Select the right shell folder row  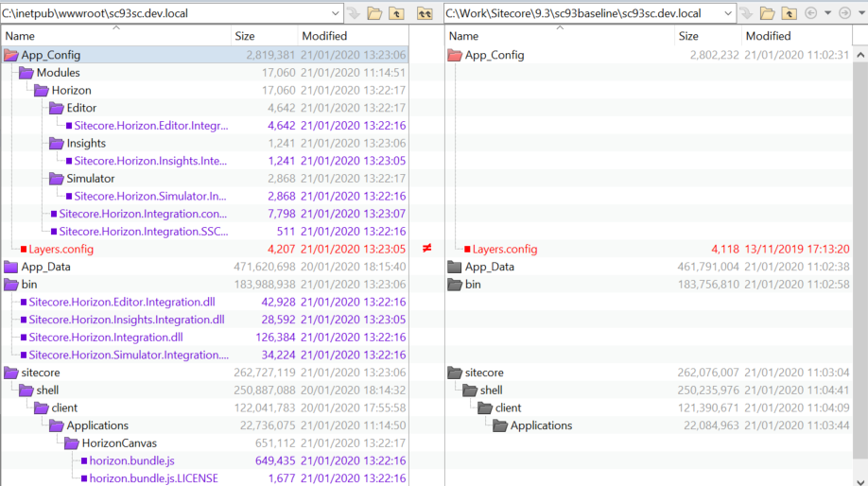click(x=649, y=391)
